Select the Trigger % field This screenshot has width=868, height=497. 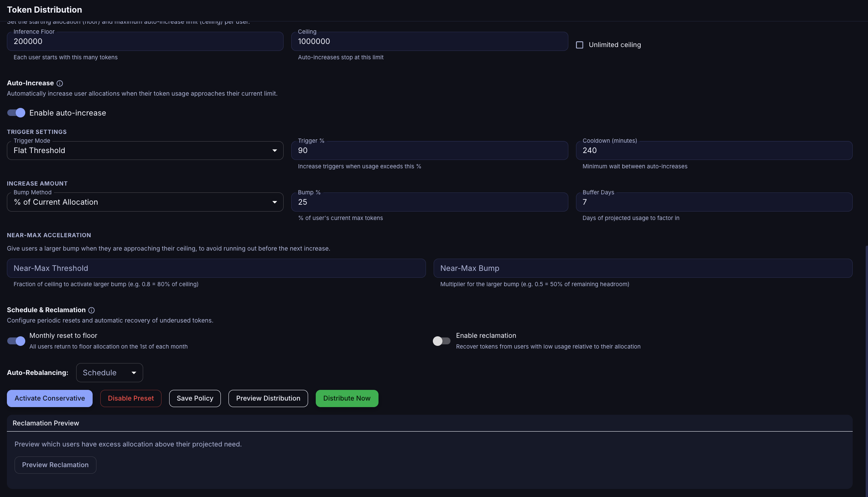[x=429, y=151]
